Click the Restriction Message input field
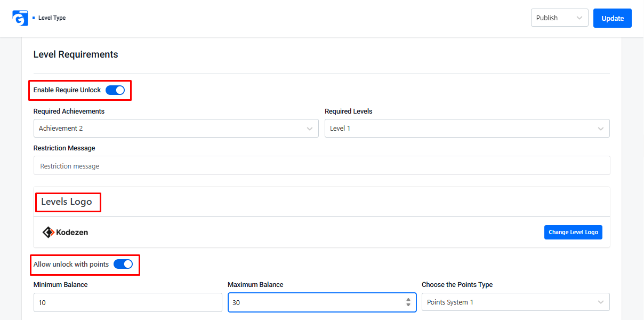The image size is (644, 320). point(321,166)
